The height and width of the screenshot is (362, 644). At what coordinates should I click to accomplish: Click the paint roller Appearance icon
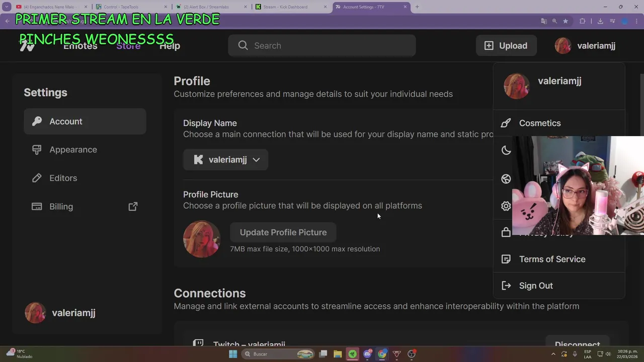tap(37, 149)
